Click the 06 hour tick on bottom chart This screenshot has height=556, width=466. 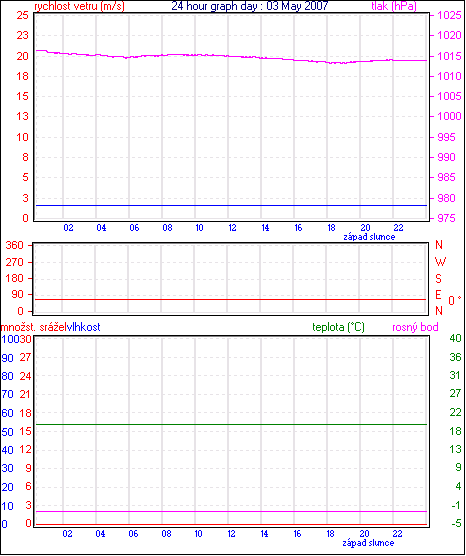tap(133, 534)
